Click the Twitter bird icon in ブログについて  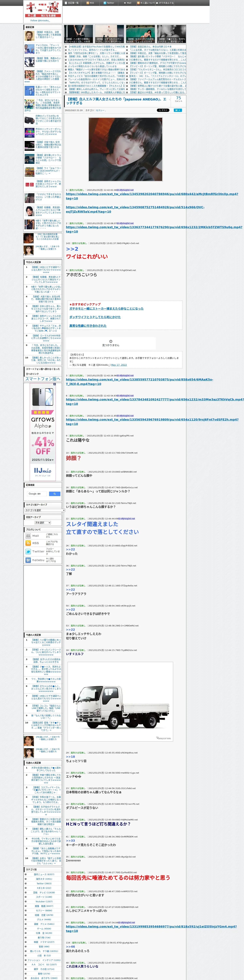[x=28, y=551]
